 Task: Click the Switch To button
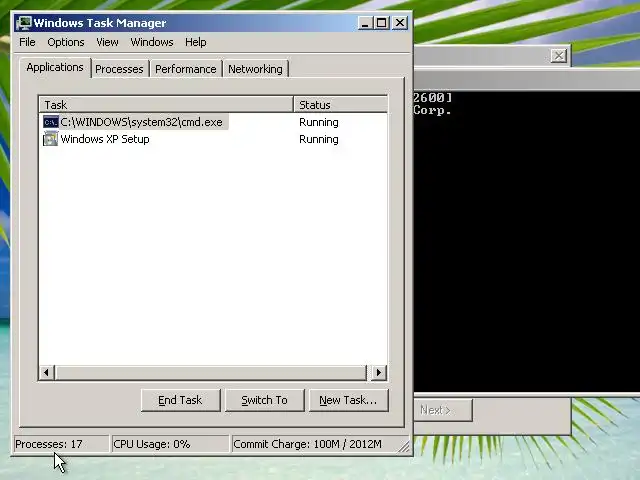pyautogui.click(x=264, y=400)
